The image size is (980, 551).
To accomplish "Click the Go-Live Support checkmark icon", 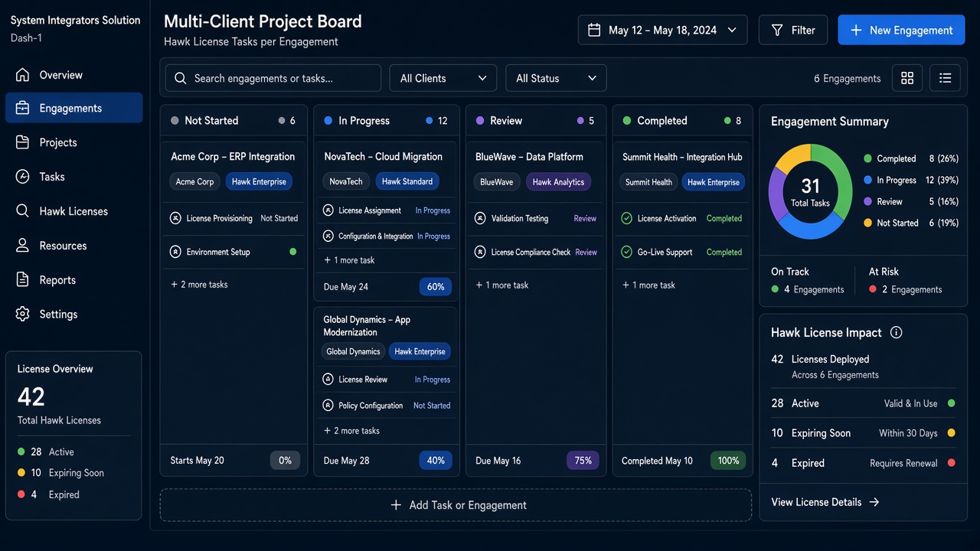I will [626, 252].
